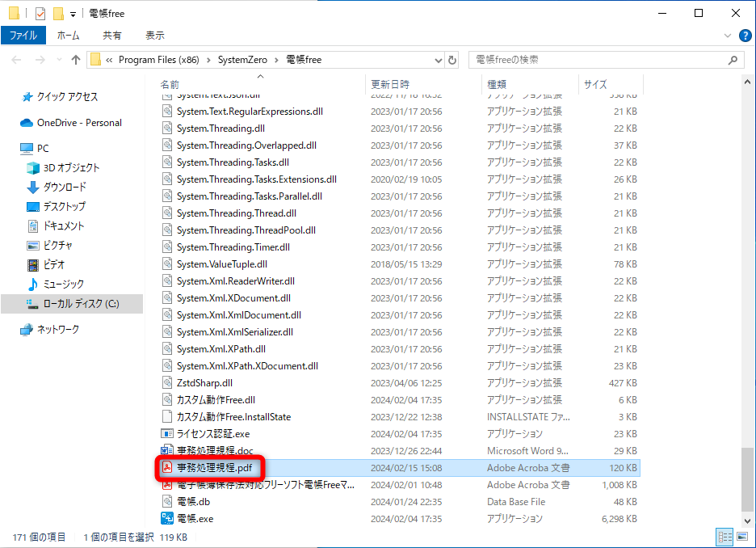Open recent locations dropdown arrow

59,60
